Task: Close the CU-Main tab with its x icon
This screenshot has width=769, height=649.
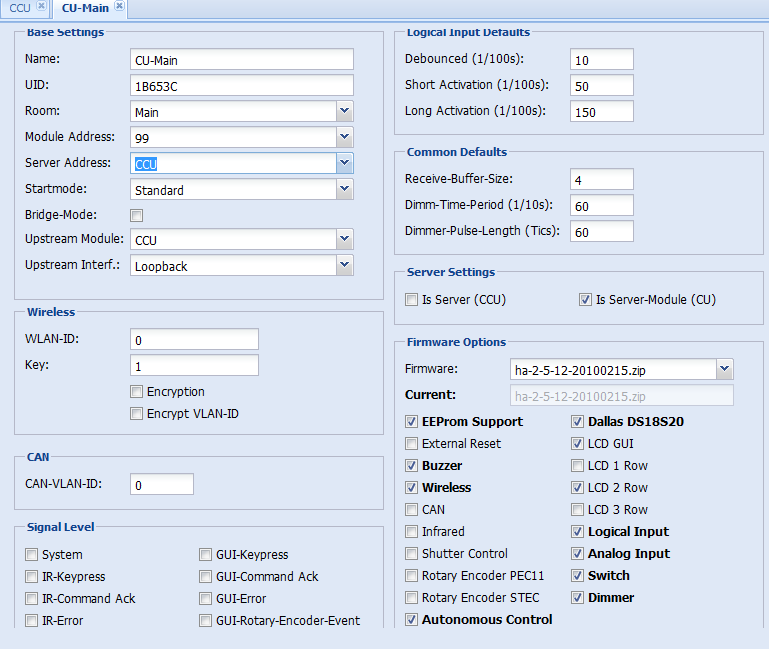Action: (x=119, y=6)
